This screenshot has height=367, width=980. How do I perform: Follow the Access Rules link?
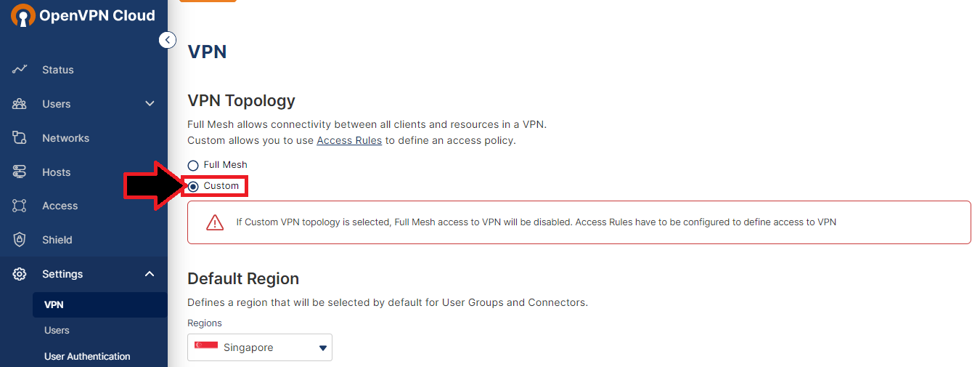pyautogui.click(x=349, y=140)
